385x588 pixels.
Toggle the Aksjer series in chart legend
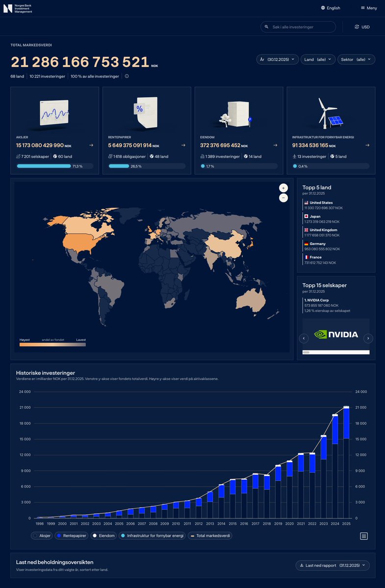(42, 536)
